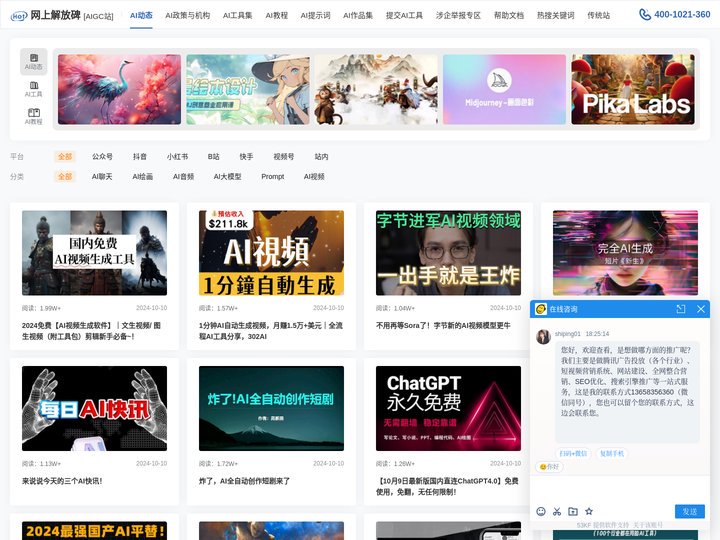720x540 pixels.
Task: Select the AI教程 sidebar icon
Action: [34, 117]
